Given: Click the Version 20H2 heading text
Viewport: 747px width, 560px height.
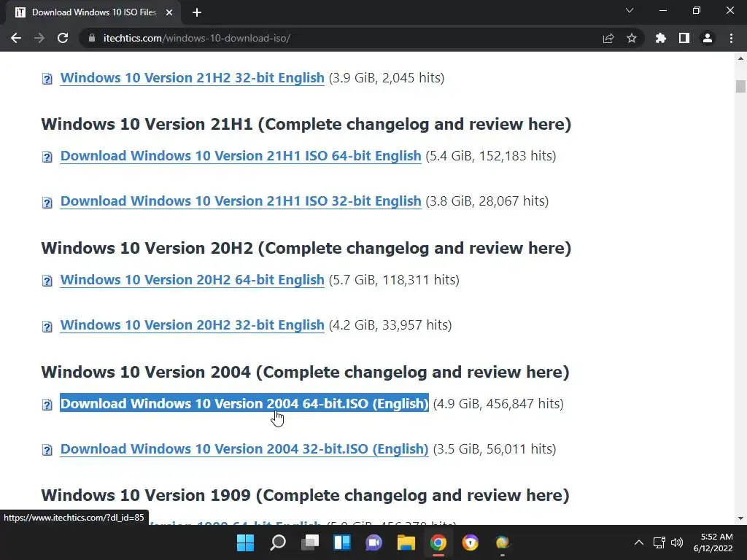Looking at the screenshot, I should pyautogui.click(x=306, y=248).
